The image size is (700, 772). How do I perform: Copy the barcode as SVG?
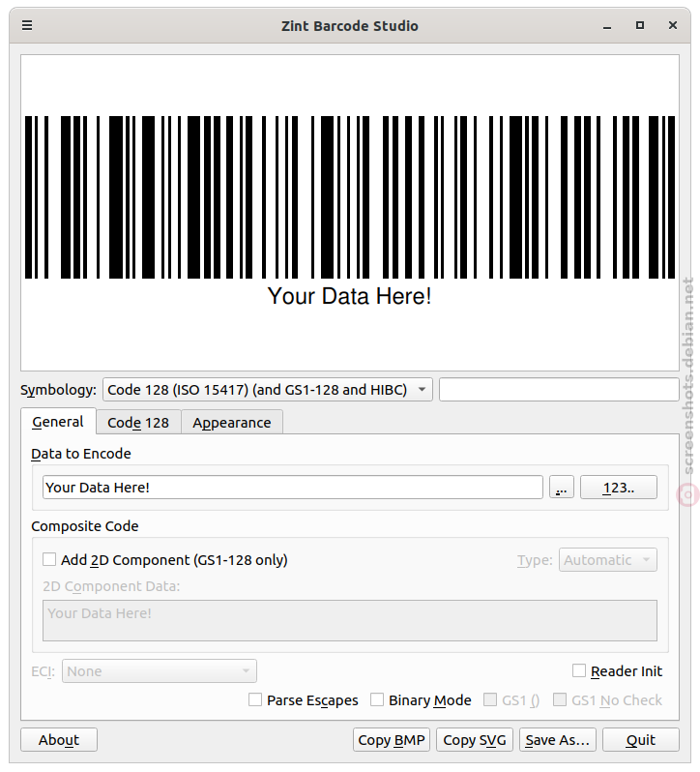(475, 739)
